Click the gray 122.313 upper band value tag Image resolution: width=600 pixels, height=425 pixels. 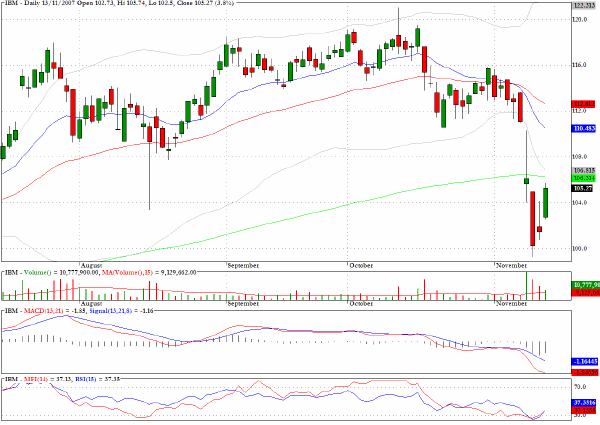click(584, 5)
